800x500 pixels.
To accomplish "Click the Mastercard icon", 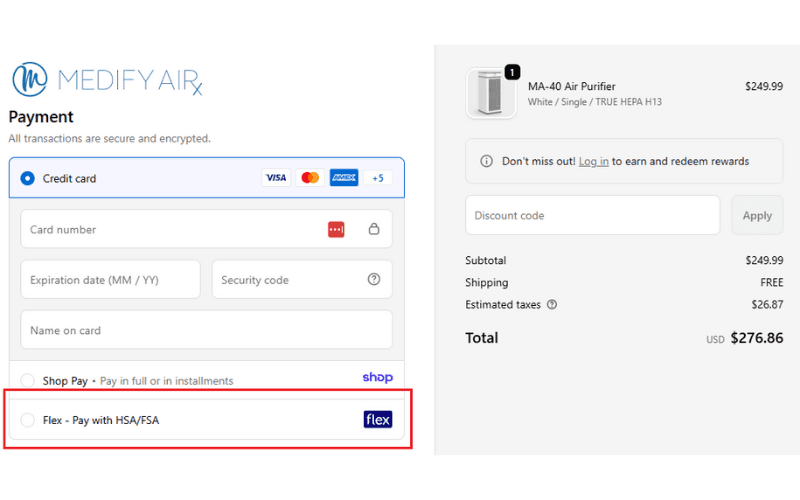I will click(x=310, y=178).
